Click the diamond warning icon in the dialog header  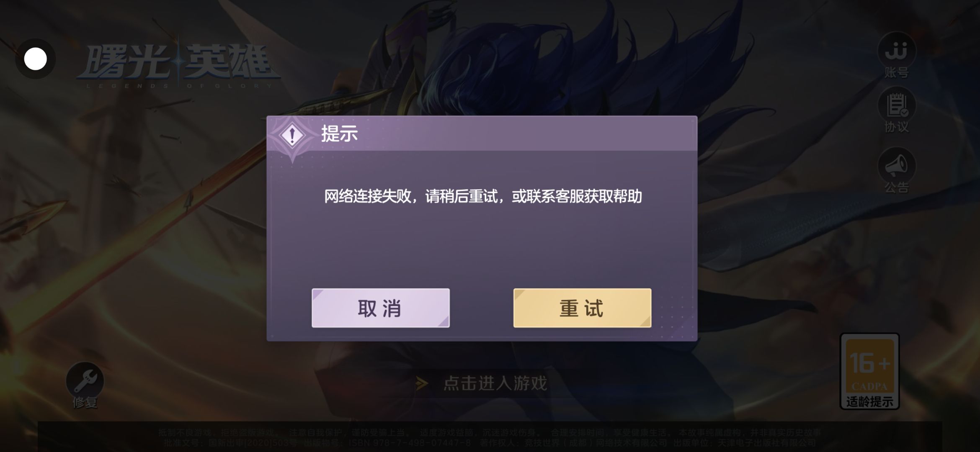292,135
